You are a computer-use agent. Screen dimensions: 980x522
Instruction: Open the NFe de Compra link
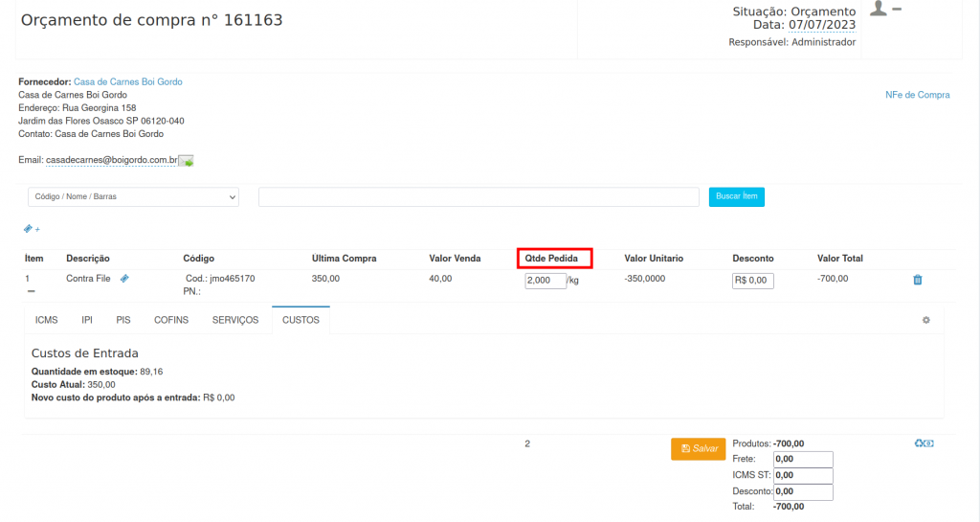tap(917, 95)
